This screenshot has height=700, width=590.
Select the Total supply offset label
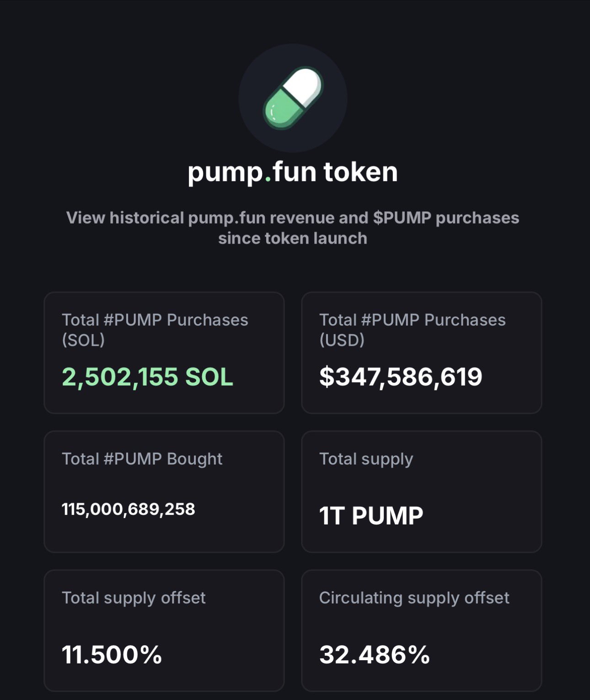(x=134, y=598)
